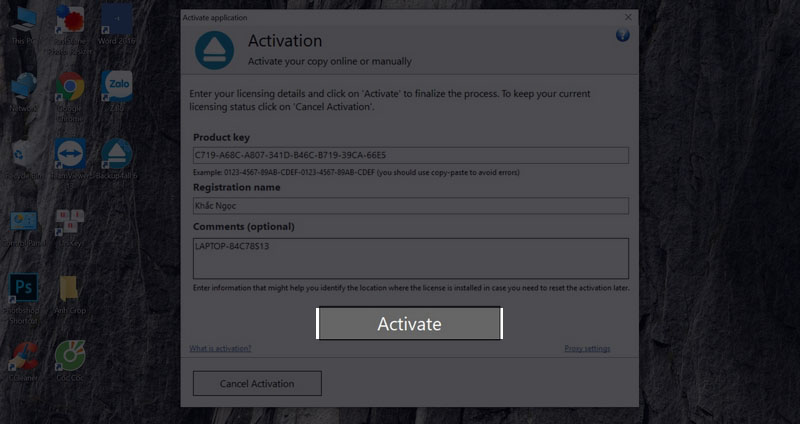Image resolution: width=800 pixels, height=424 pixels.
Task: Open the This PC desktop icon
Action: (x=23, y=25)
